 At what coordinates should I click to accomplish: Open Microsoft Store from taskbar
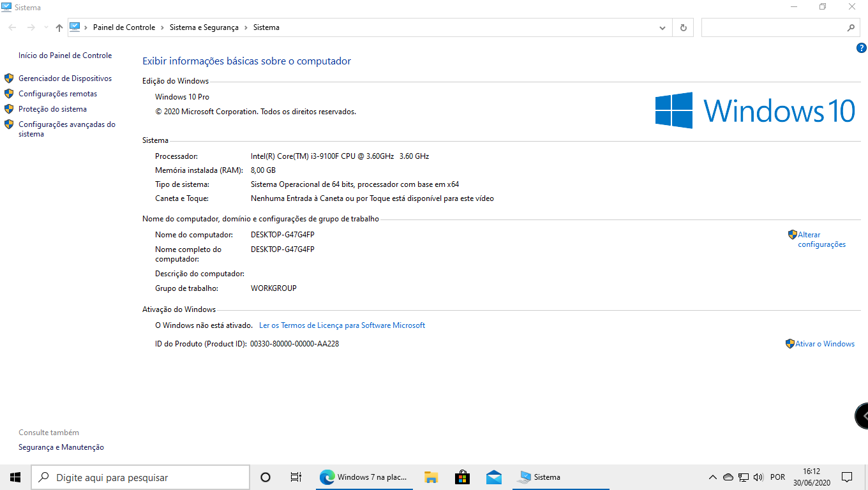tap(463, 477)
